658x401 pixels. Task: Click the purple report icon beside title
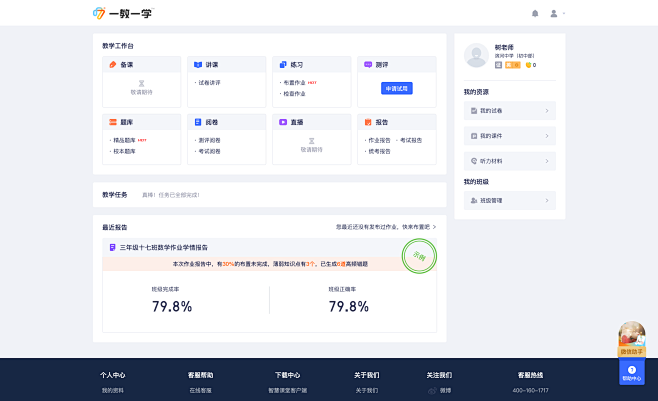point(112,247)
